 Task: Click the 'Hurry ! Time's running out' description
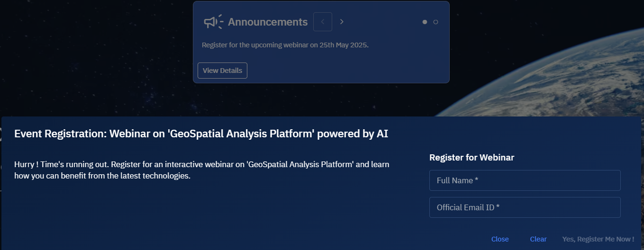[201, 170]
